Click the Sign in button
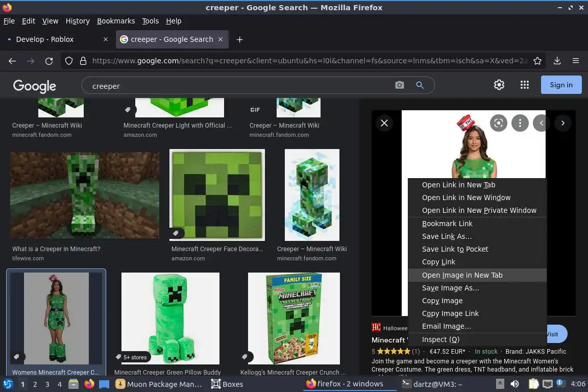This screenshot has height=392, width=588. (x=561, y=85)
